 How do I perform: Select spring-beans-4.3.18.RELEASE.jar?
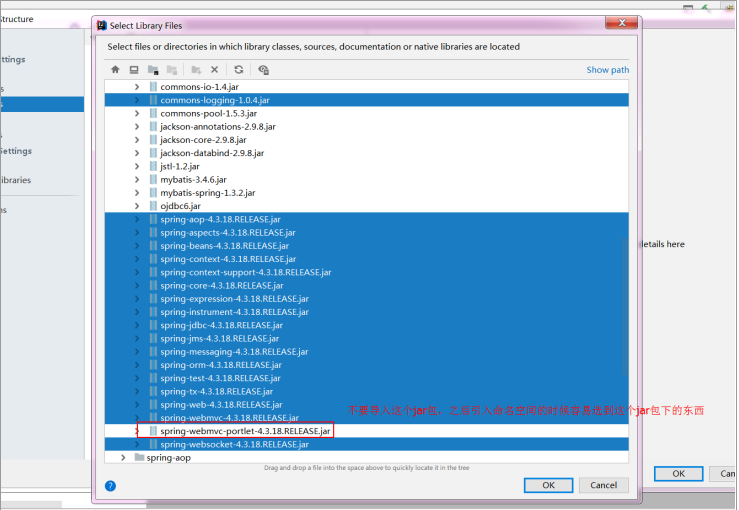(367, 246)
